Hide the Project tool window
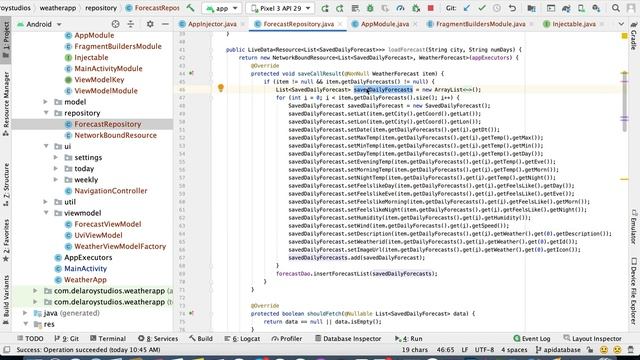The height and width of the screenshot is (360, 640). click(x=165, y=24)
